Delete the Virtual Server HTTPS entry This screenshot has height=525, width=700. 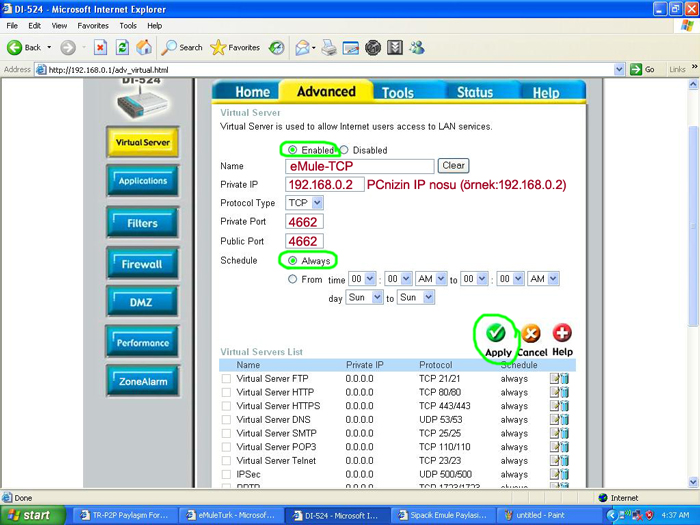(564, 406)
